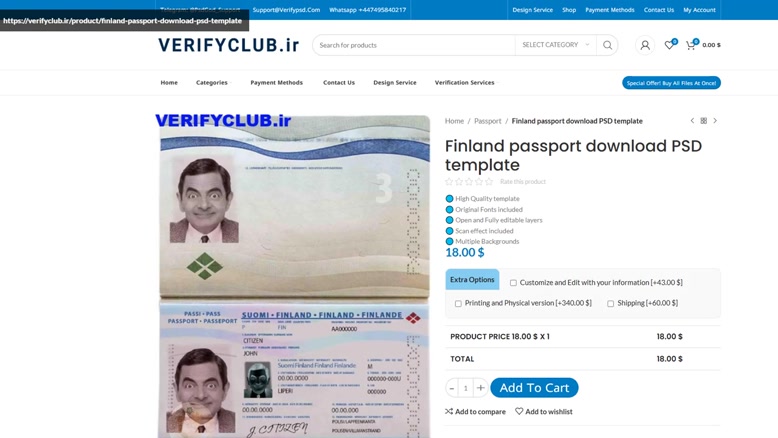Rate product with the fifth star
The image size is (778, 438).
(x=489, y=182)
